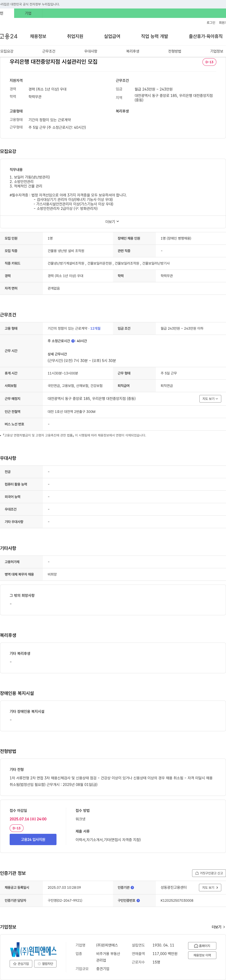Open 지도 보기 dropdown for 근무 예정지
Image resolution: width=226 pixels, height=980 pixels.
[x=210, y=399]
